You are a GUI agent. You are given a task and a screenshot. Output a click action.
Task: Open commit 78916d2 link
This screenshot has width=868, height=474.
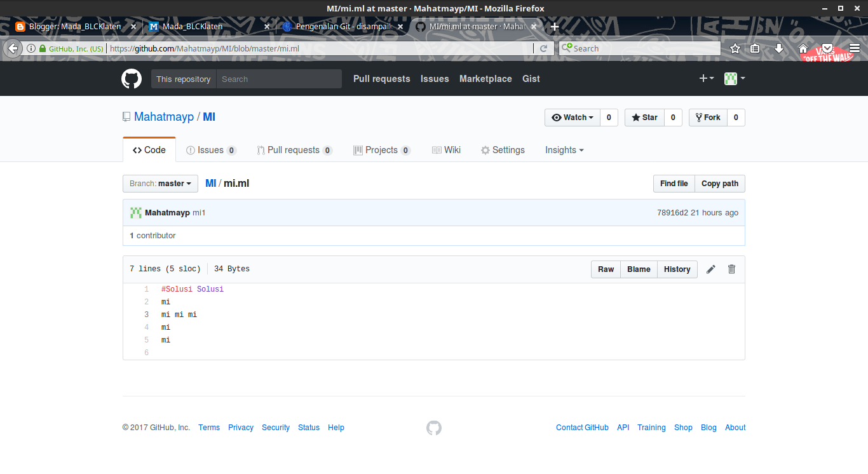click(x=673, y=213)
